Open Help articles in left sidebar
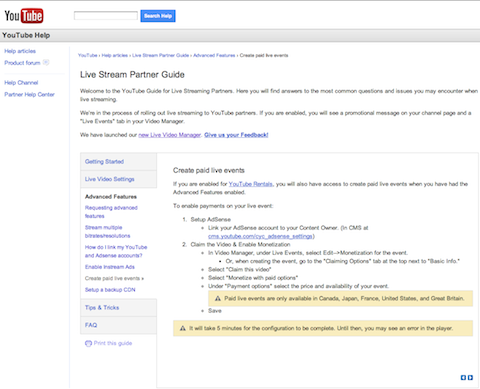The width and height of the screenshot is (480, 389). point(20,51)
